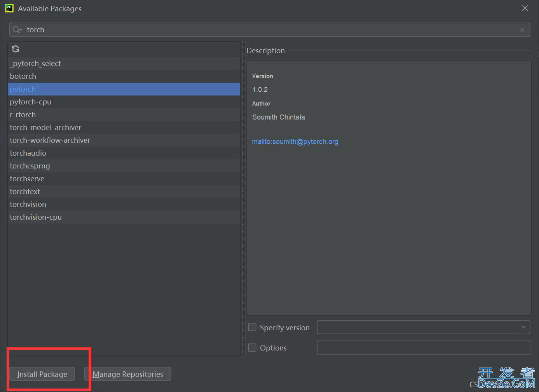The height and width of the screenshot is (392, 539).
Task: Clear the torch search text
Action: pos(522,30)
